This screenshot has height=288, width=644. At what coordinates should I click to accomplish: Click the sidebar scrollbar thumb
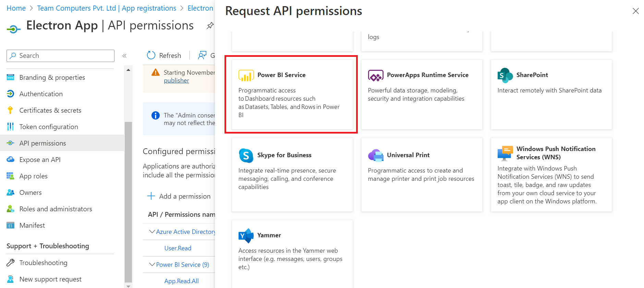point(128,202)
